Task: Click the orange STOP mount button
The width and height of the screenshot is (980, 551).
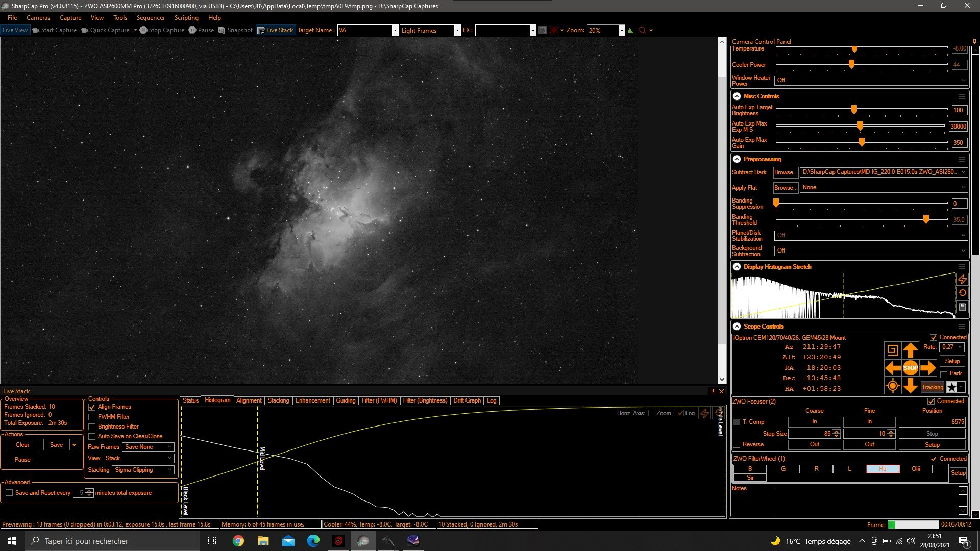Action: click(911, 368)
